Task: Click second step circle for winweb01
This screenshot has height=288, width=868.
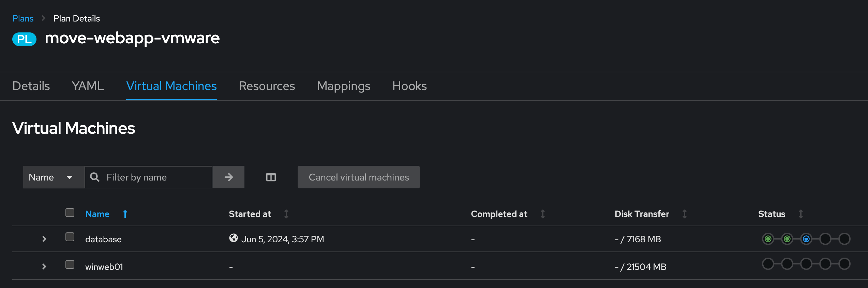Action: [787, 264]
